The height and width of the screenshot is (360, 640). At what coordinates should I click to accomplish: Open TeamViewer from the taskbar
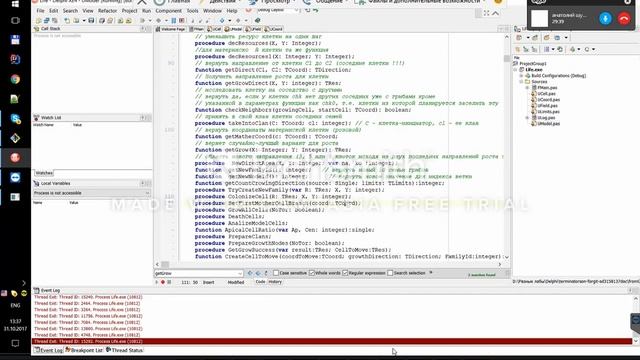pyautogui.click(x=15, y=178)
